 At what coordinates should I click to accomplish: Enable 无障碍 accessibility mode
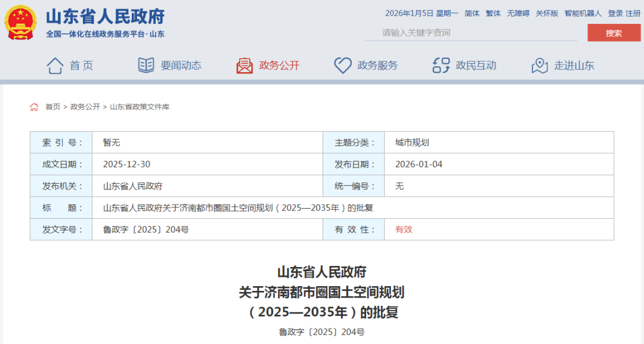(x=518, y=12)
